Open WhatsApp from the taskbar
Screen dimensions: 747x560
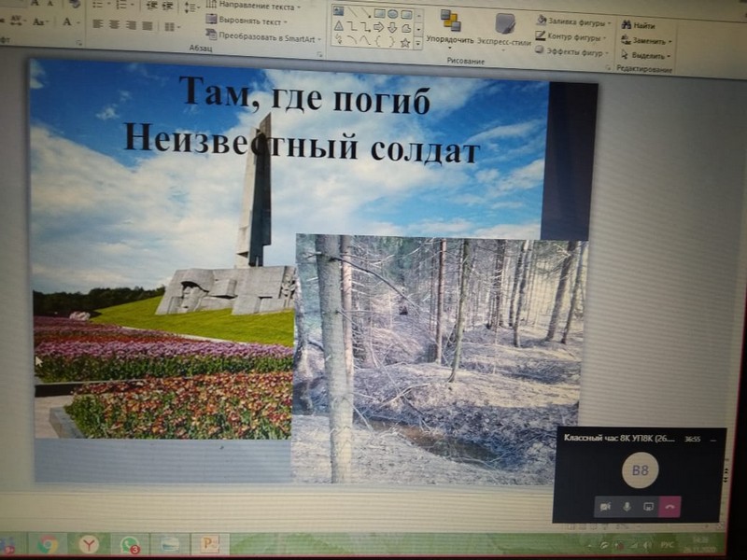click(x=130, y=544)
